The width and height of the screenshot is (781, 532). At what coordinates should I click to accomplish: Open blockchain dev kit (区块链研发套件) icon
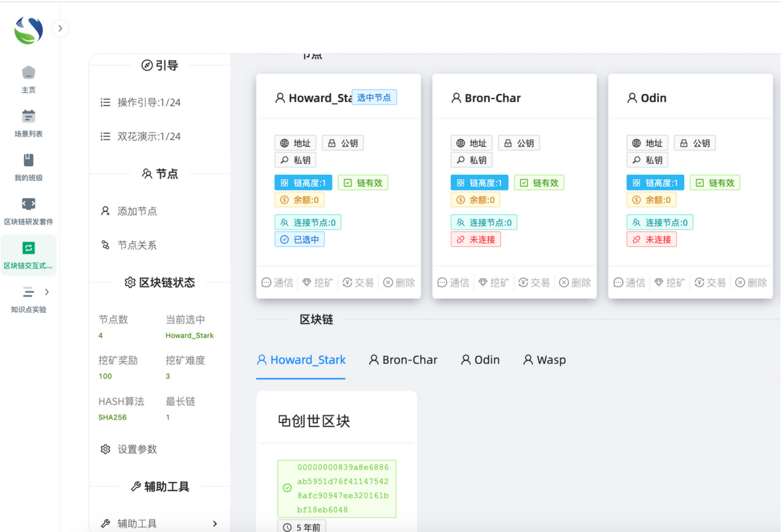tap(28, 204)
